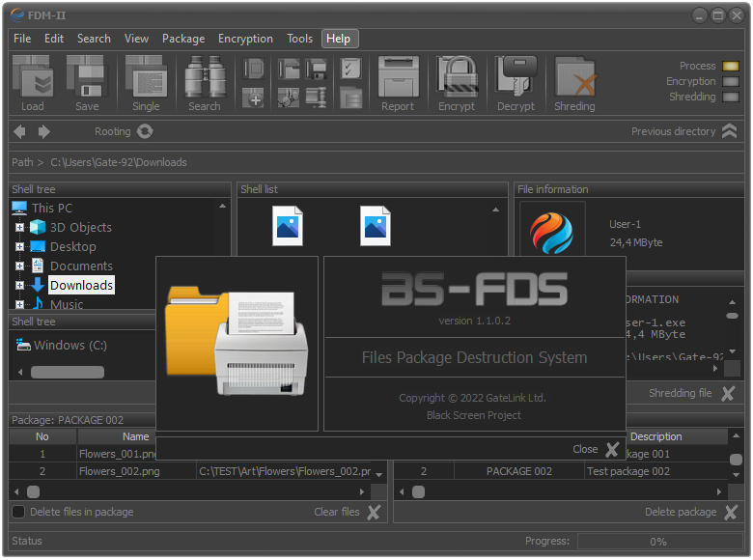This screenshot has width=753, height=560.
Task: Expand the Downloads tree node
Action: pos(19,285)
